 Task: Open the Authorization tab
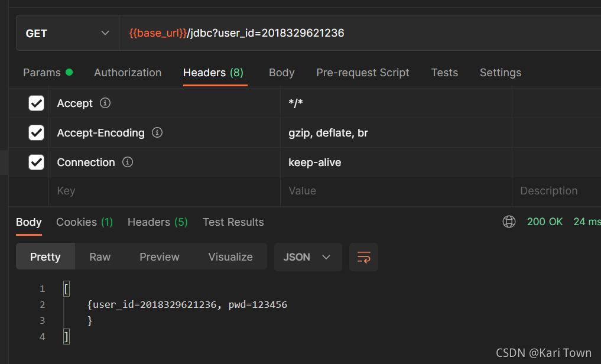[128, 73]
